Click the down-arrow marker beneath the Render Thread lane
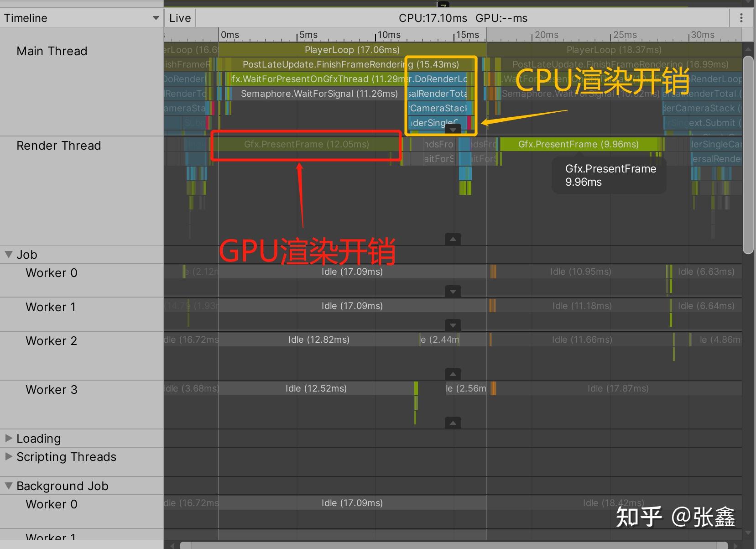756x549 pixels. point(453,239)
